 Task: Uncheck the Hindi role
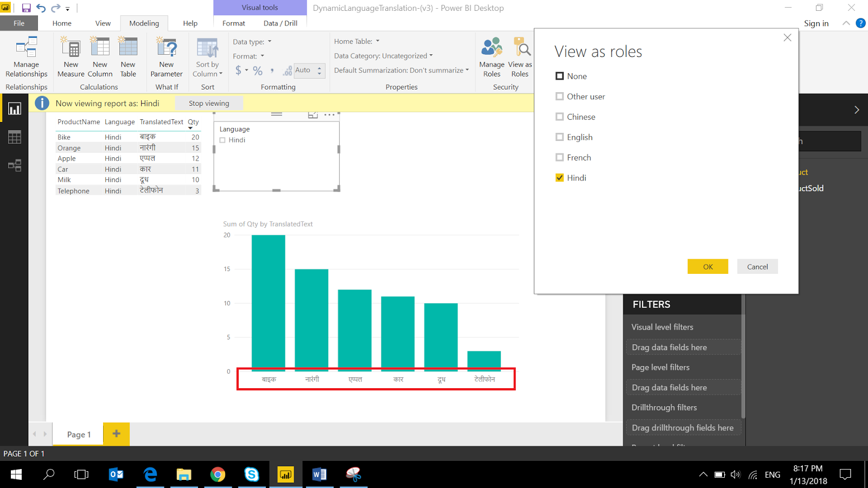click(x=559, y=177)
